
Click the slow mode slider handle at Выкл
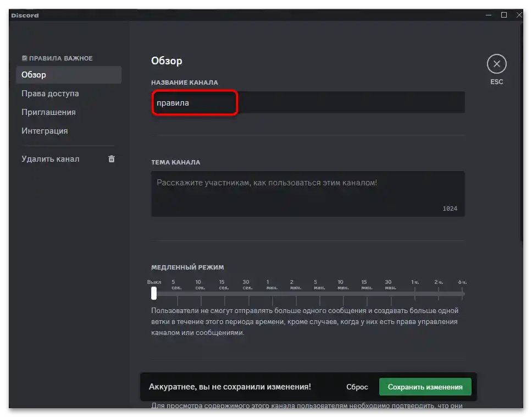[x=154, y=293]
